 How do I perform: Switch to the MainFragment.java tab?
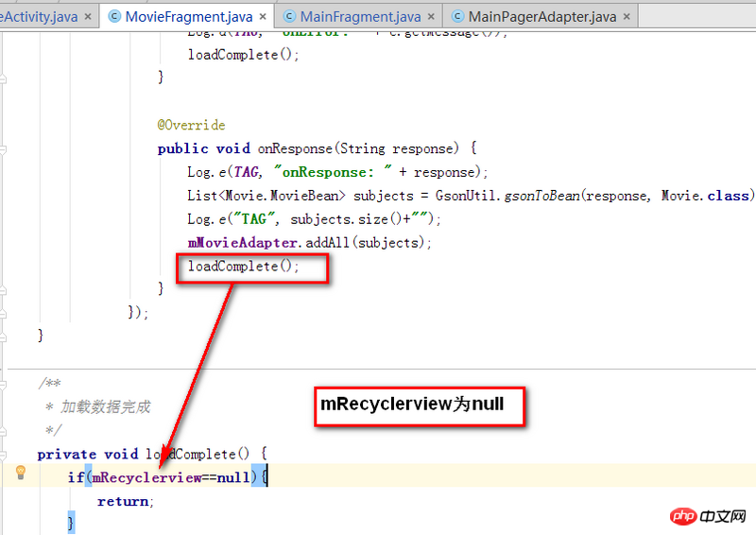[x=360, y=16]
